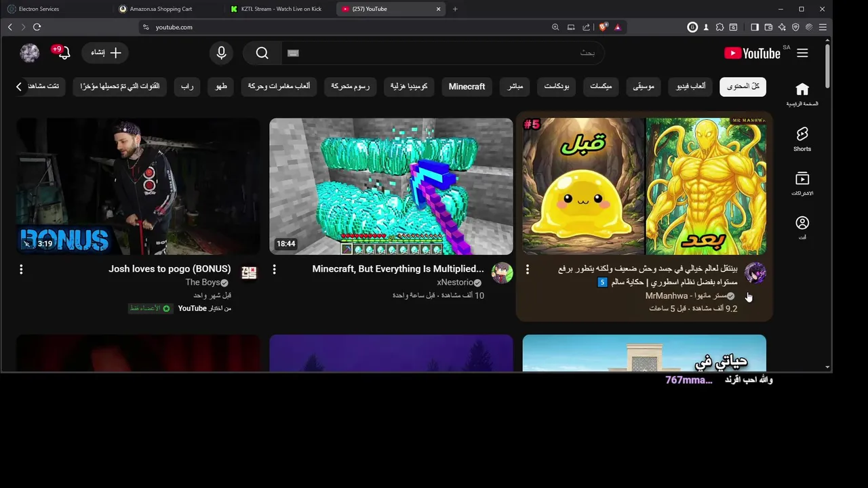
Task: Open the on-screen keyboard in search box
Action: 293,53
